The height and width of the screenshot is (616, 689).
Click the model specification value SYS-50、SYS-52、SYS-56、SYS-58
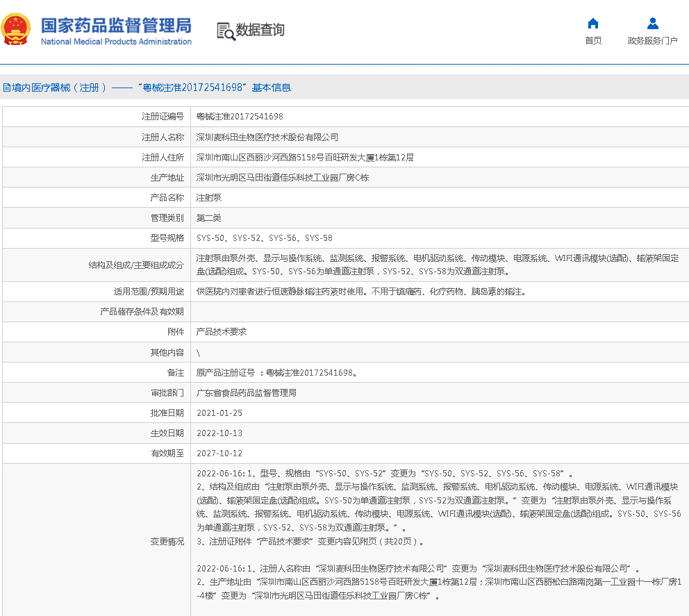coord(265,238)
